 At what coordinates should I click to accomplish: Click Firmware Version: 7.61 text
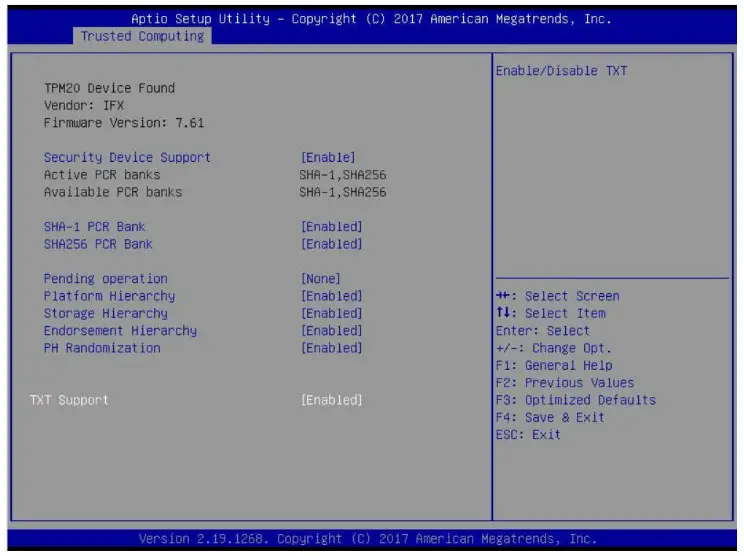tap(124, 123)
